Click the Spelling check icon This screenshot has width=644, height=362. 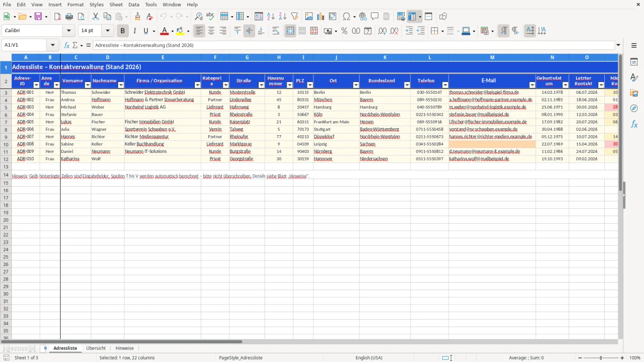(210, 17)
